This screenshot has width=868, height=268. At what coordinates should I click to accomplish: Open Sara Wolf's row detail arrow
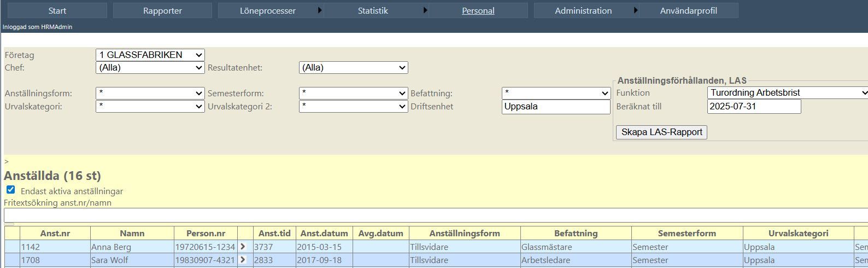(243, 260)
